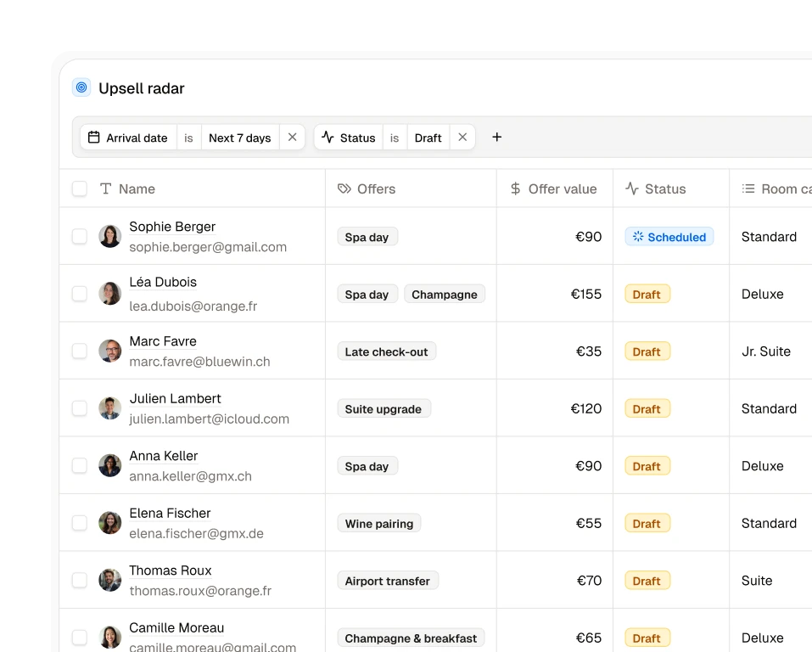Image resolution: width=812 pixels, height=652 pixels.
Task: Open Léa Dubois guest name link
Action: (x=163, y=282)
